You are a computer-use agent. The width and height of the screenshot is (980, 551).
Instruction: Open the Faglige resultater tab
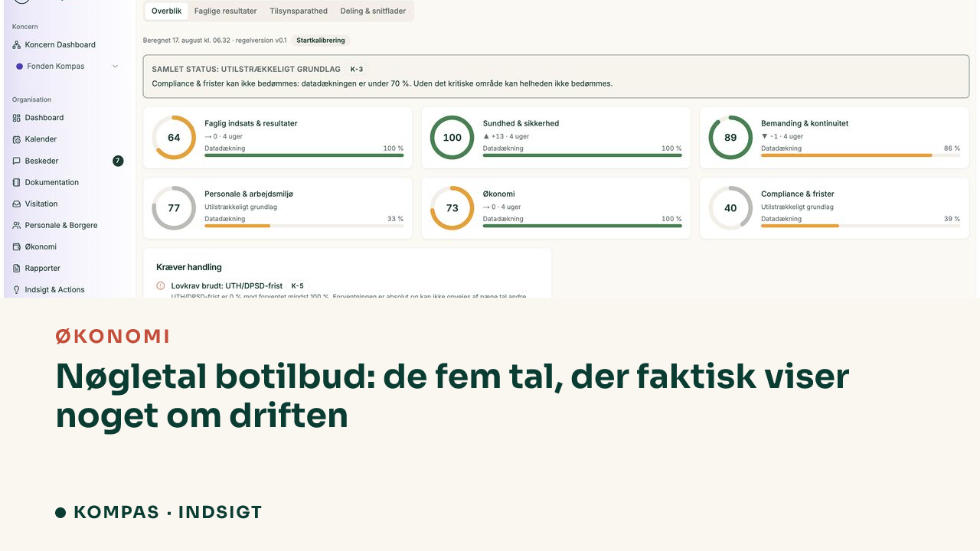coord(225,11)
